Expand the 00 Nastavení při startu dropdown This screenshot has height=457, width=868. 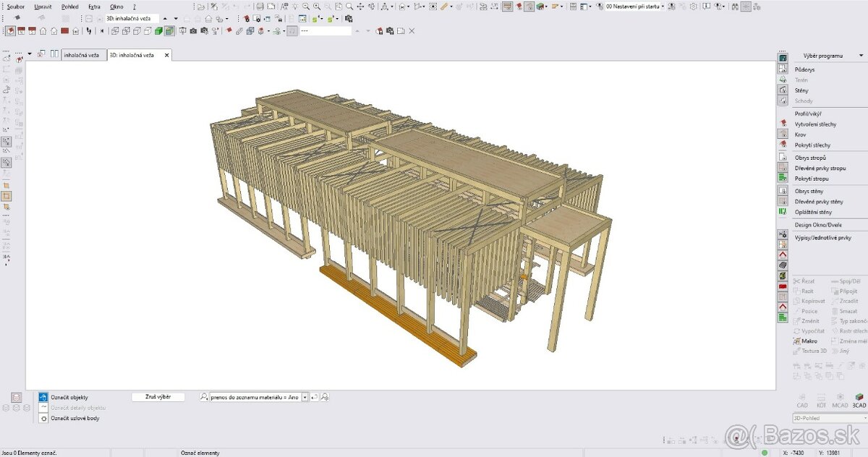[662, 7]
